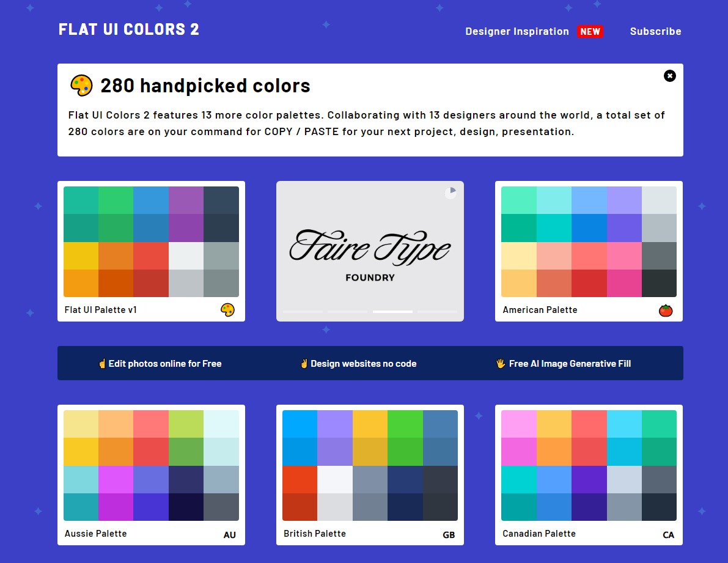Open Free AI Image Generative Fill link
Screen dimensions: 728x563
coord(564,364)
